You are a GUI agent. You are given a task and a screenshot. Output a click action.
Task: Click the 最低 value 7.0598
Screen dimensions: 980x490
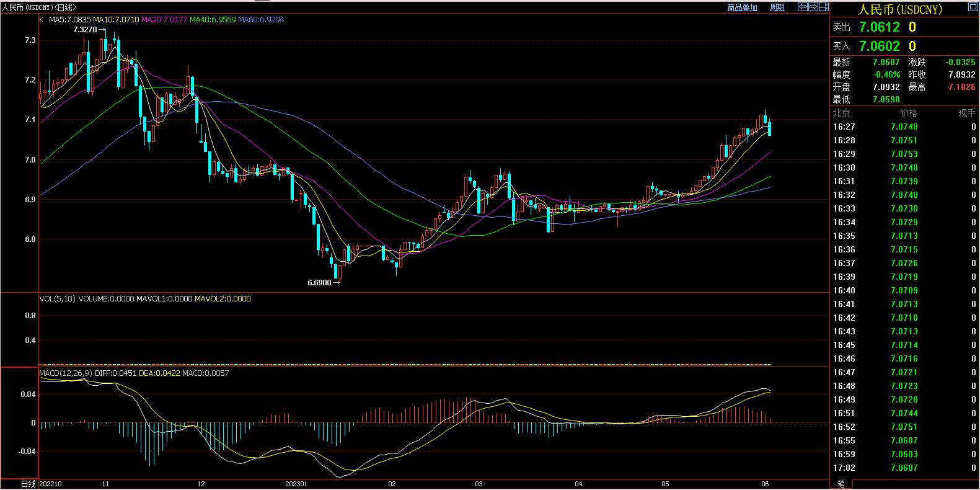(886, 99)
